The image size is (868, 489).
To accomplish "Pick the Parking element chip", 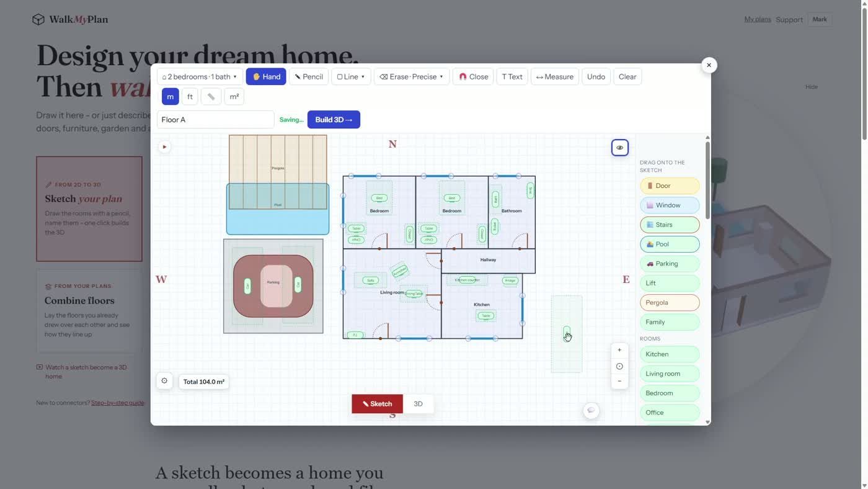I will pyautogui.click(x=670, y=264).
